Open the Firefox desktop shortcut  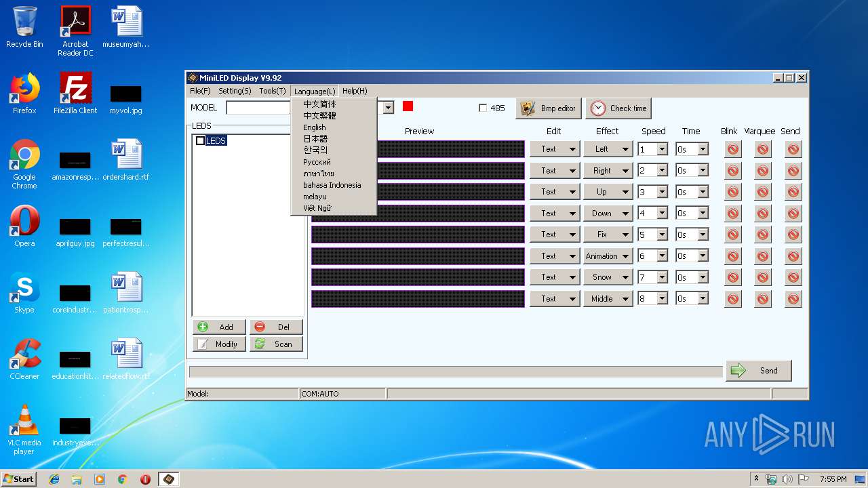coord(24,94)
